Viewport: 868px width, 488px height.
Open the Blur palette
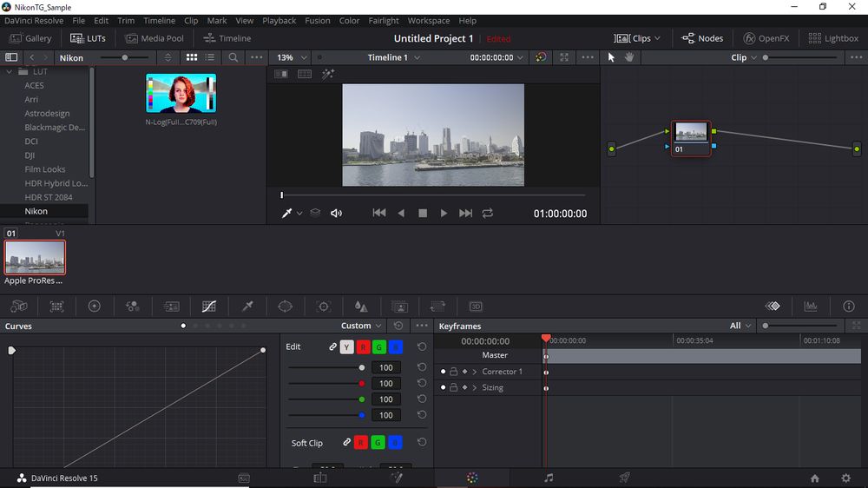[361, 307]
